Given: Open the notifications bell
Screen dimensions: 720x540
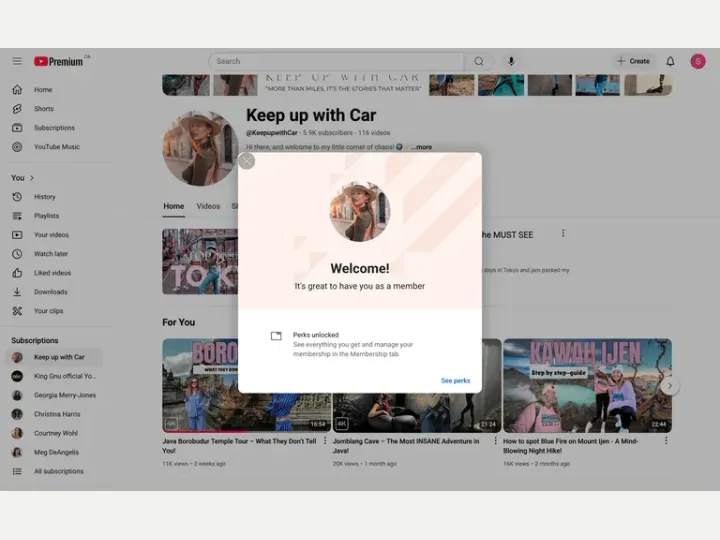Looking at the screenshot, I should tap(670, 61).
